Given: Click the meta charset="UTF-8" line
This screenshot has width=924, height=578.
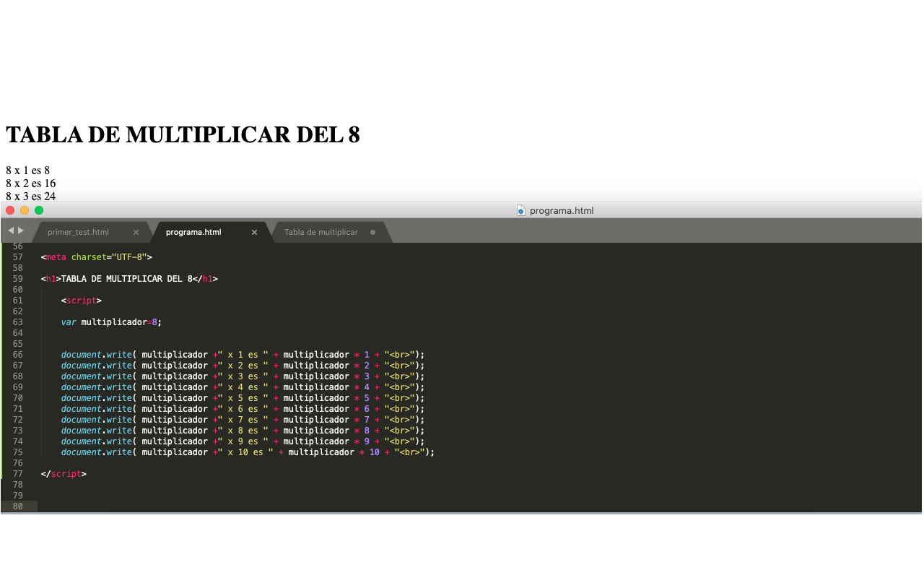Looking at the screenshot, I should [97, 256].
